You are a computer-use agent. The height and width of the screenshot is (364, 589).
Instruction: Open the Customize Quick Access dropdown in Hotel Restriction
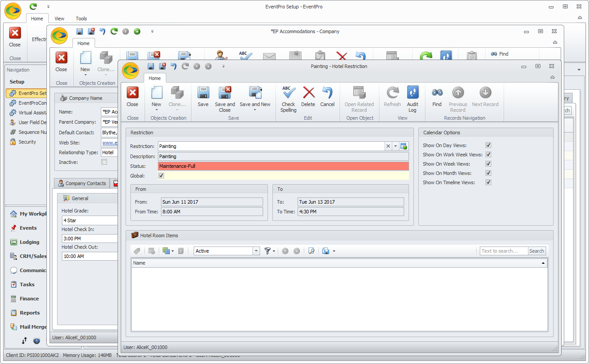pos(223,66)
